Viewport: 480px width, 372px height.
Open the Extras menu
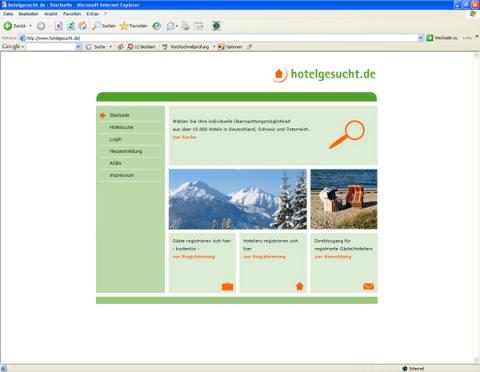coord(92,14)
